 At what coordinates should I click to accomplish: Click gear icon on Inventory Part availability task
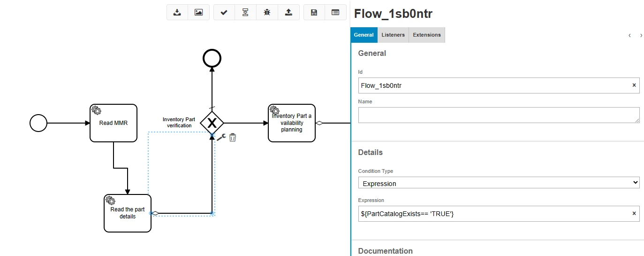click(274, 111)
